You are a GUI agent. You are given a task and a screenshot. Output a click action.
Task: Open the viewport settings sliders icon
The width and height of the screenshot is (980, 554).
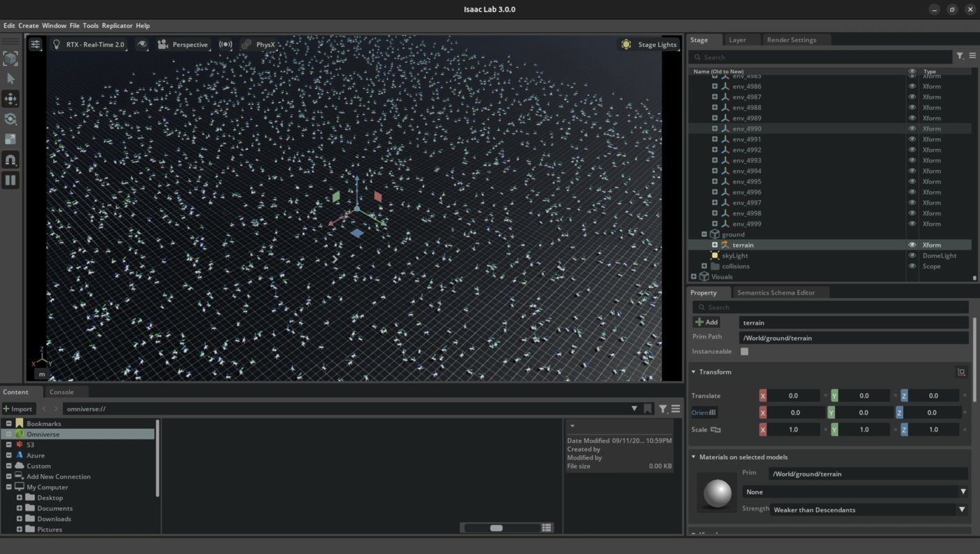tap(35, 44)
